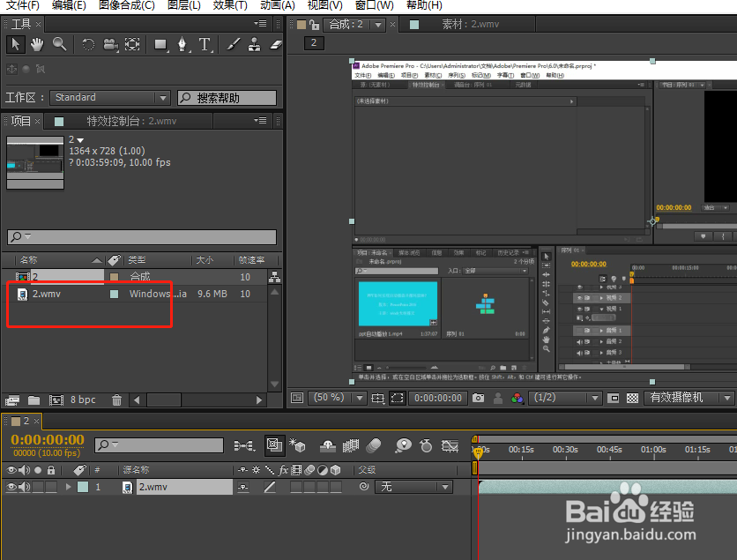Click the viewer timecode 0:00:00:00 button
737x560 pixels.
[438, 399]
